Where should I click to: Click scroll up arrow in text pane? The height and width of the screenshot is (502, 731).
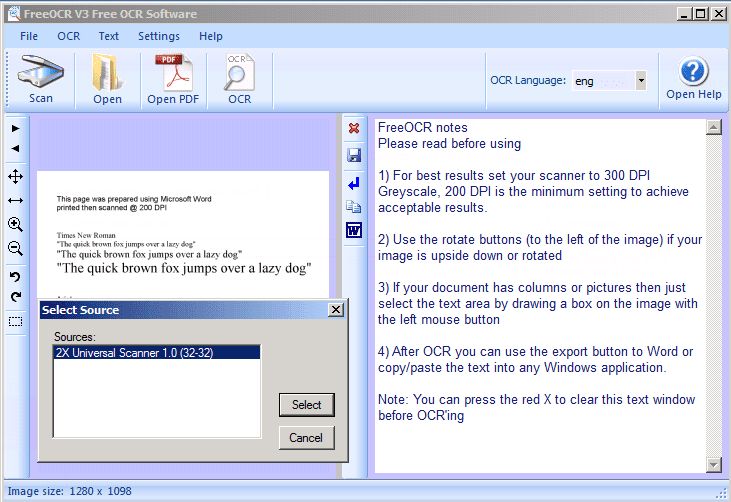[714, 127]
